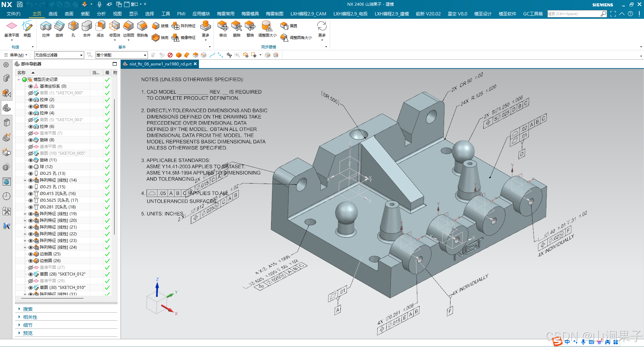Image resolution: width=644 pixels, height=347 pixels.
Task: Switch to the 应用模块 ribbon tab
Action: point(201,14)
